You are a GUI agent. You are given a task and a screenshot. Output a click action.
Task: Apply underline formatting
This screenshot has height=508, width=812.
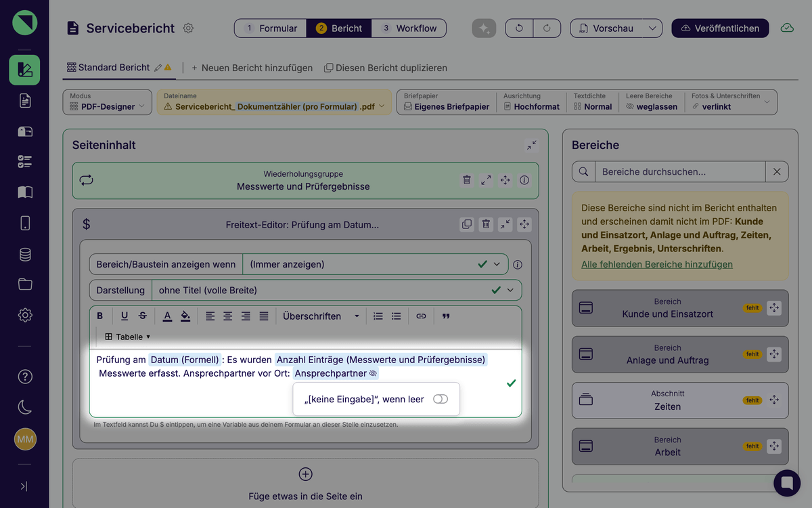[x=125, y=316]
